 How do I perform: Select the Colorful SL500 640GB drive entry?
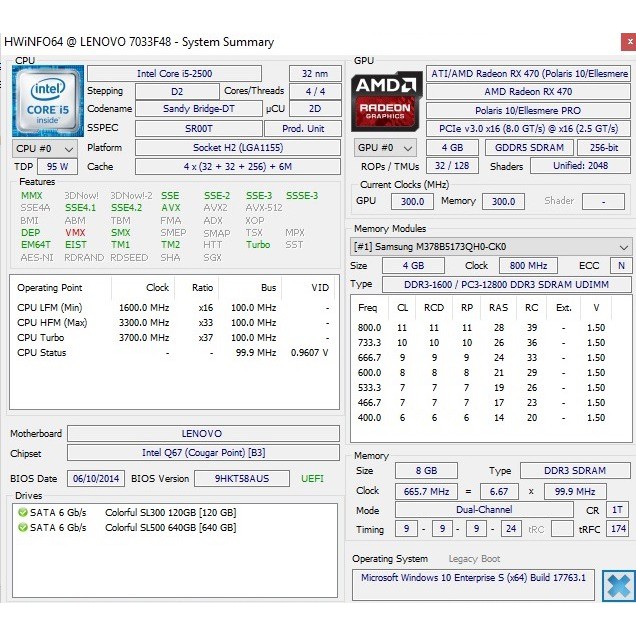tap(170, 527)
